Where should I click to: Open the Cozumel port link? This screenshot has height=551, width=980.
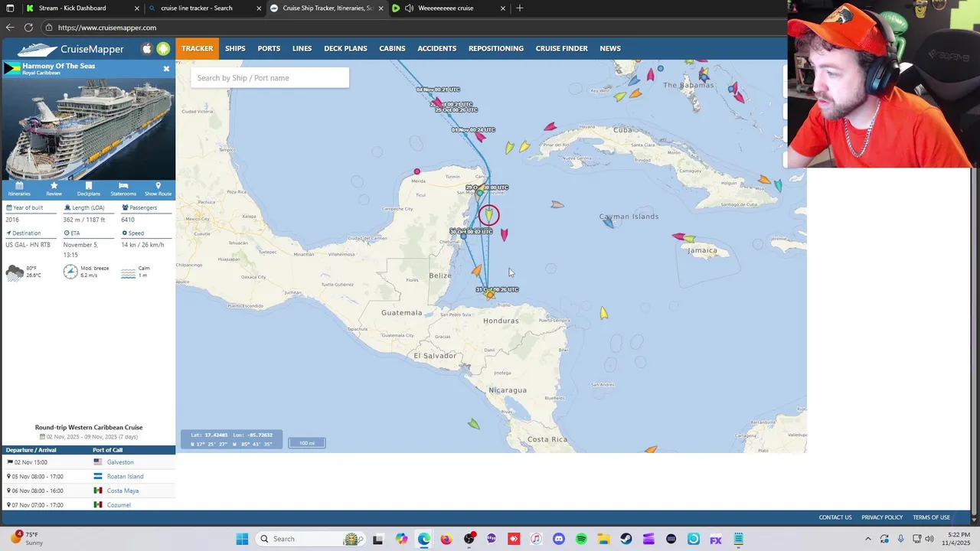119,505
